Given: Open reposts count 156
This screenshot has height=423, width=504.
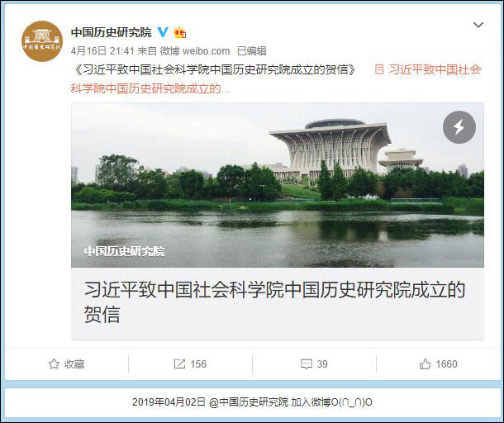Looking at the screenshot, I should [198, 364].
